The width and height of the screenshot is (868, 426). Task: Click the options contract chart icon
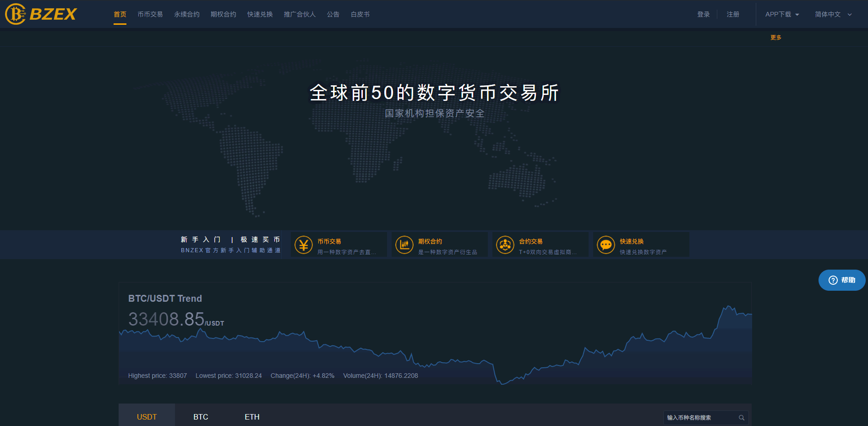(404, 245)
